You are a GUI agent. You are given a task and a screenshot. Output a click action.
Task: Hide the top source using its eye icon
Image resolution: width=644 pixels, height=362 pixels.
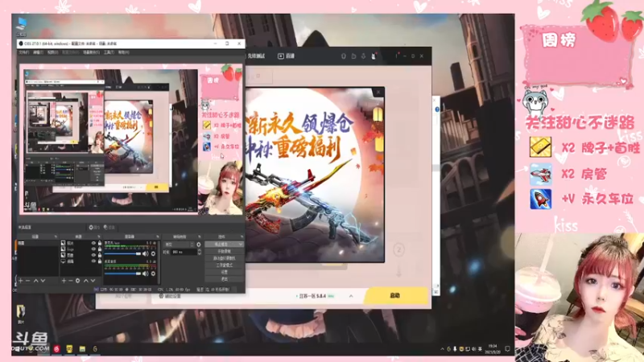coord(93,243)
